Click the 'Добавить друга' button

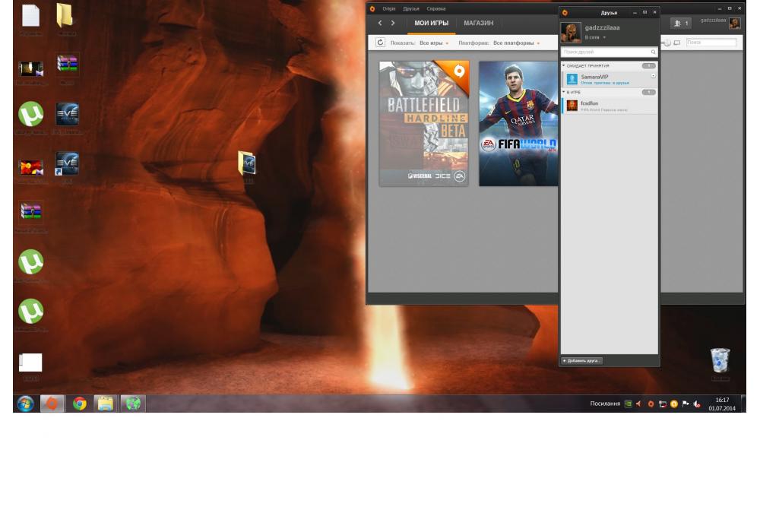(x=582, y=361)
